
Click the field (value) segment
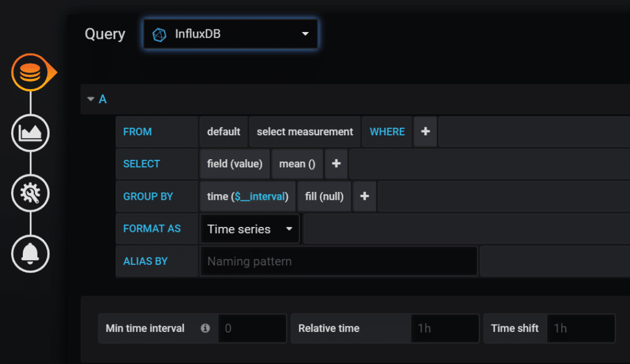tap(234, 164)
